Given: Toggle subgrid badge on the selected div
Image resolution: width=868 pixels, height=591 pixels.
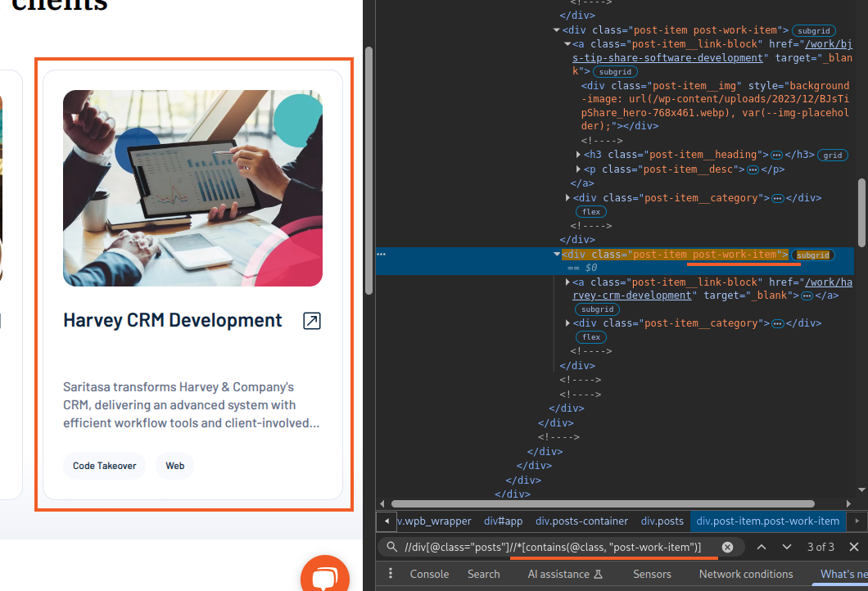Looking at the screenshot, I should 812,255.
